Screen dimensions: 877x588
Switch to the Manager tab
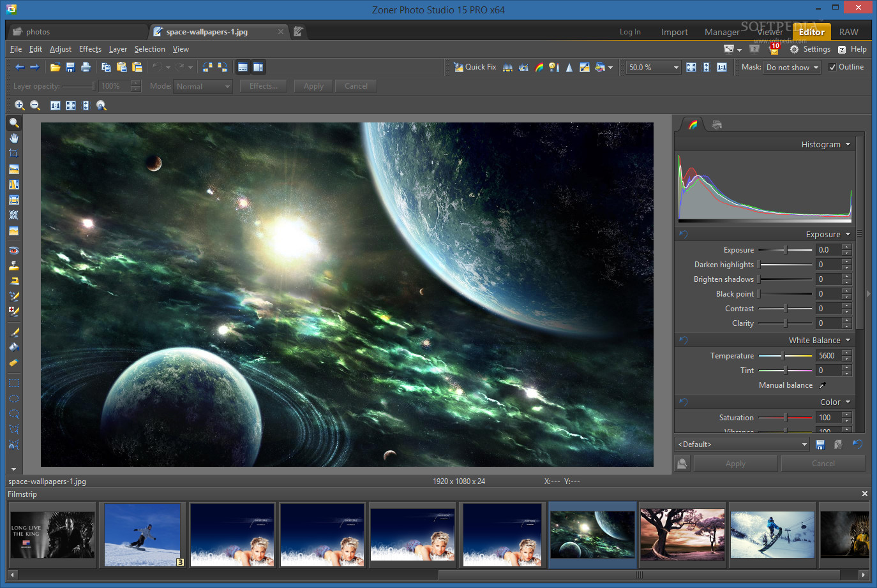721,32
